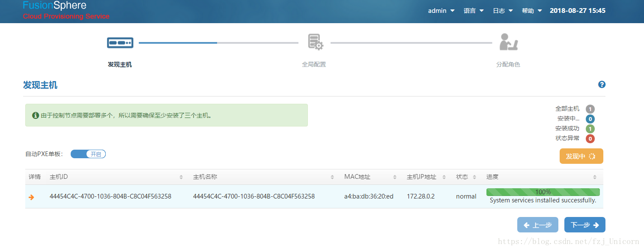
Task: Click the green 安装成功 count badge
Action: click(590, 129)
